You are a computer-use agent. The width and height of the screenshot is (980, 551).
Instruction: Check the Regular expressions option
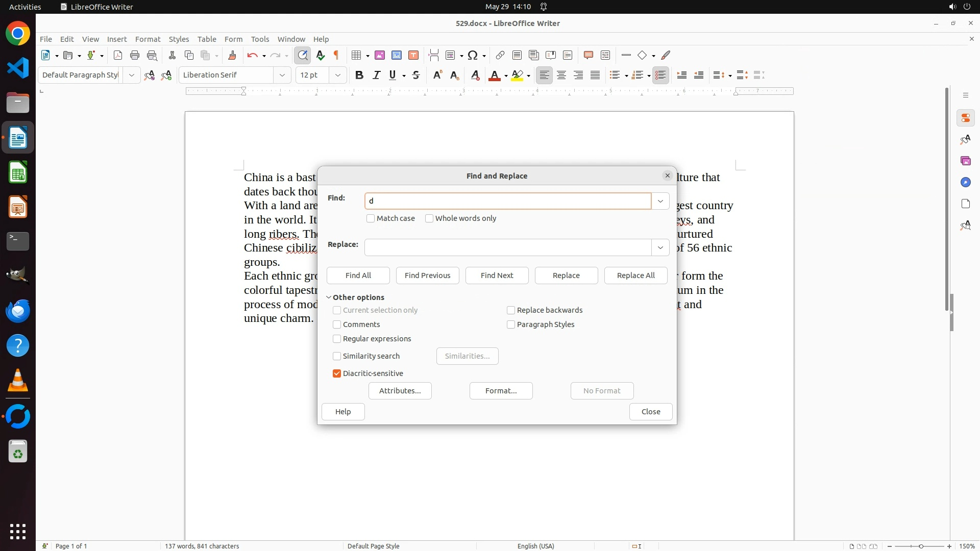coord(337,339)
